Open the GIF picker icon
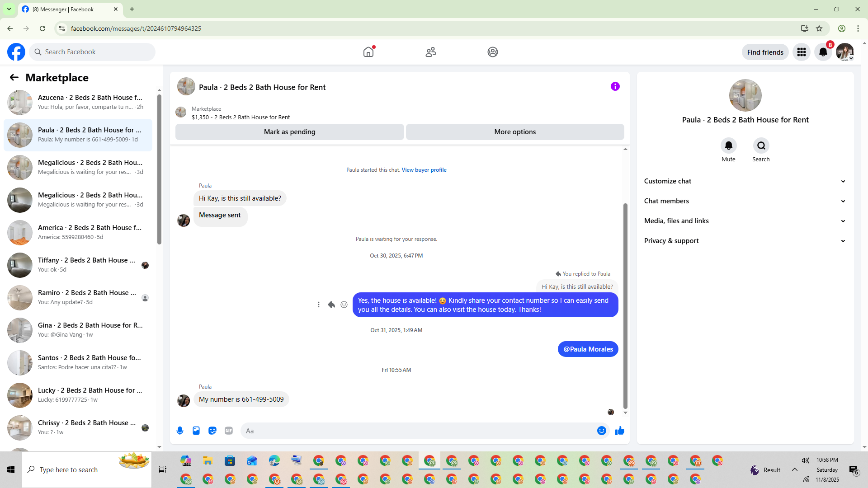Viewport: 868px width, 488px height. (x=229, y=431)
